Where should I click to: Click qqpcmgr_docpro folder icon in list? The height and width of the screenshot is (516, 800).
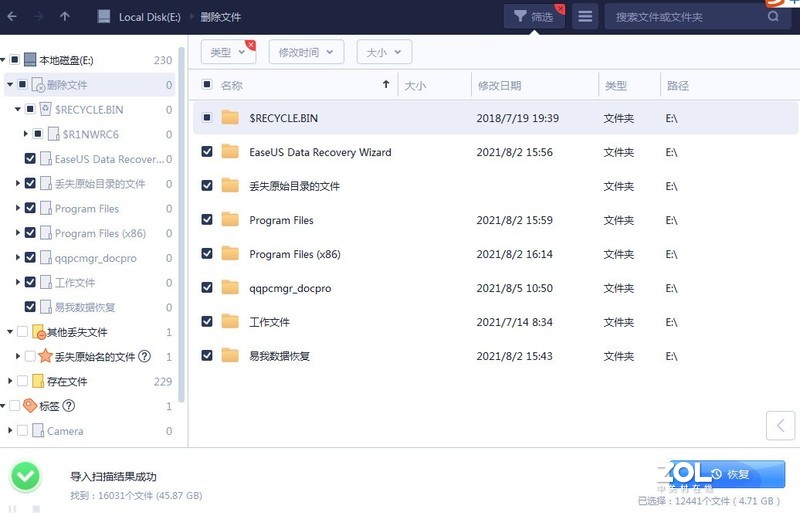tap(230, 287)
